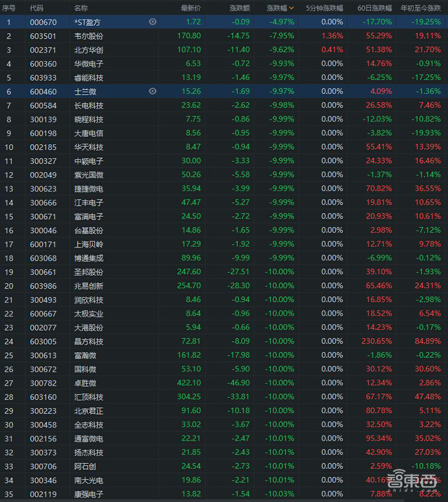This screenshot has width=448, height=502.
Task: Click the 紫光国微 latest price 50.26
Action: point(191,175)
